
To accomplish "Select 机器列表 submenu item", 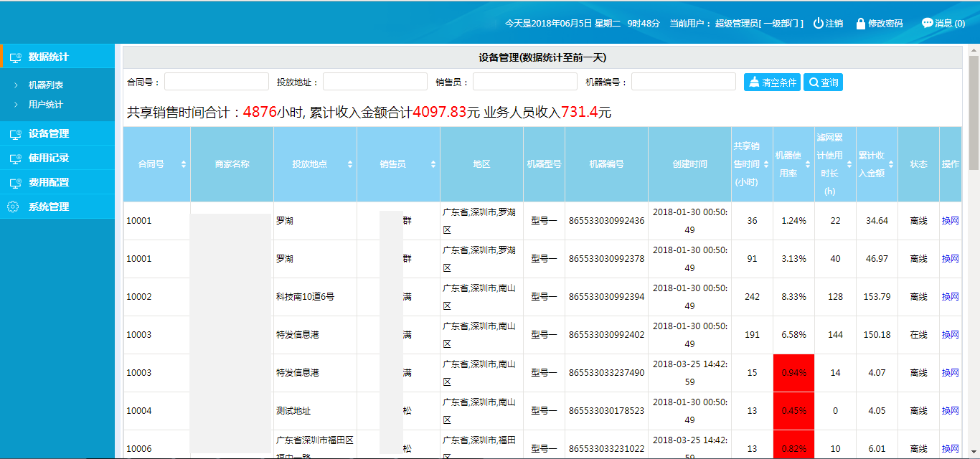I will (x=46, y=85).
